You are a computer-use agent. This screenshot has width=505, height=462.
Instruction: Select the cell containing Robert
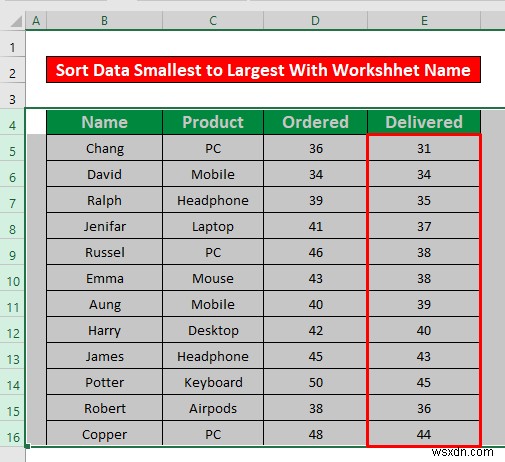[105, 408]
